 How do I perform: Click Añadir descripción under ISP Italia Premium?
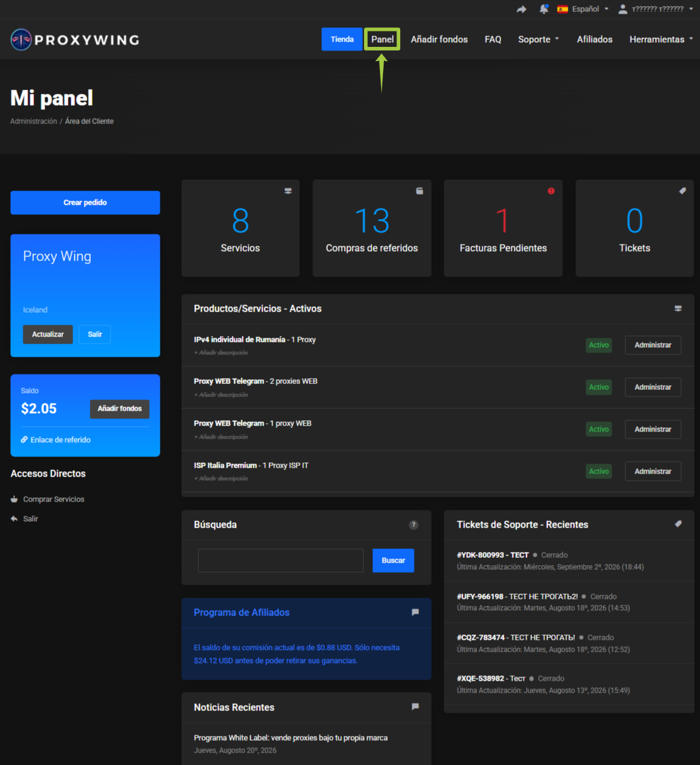(221, 478)
